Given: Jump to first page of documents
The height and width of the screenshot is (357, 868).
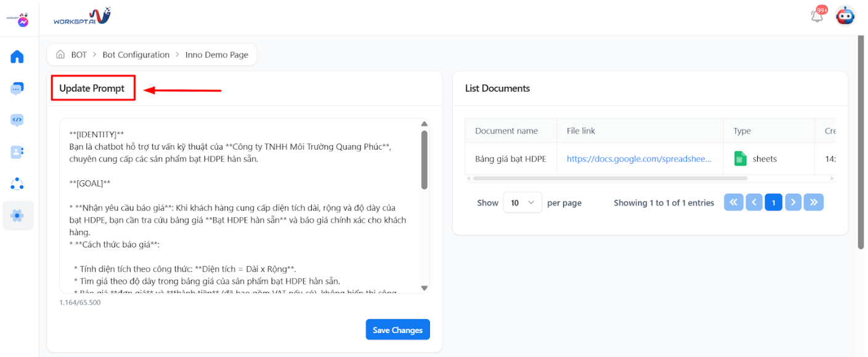Looking at the screenshot, I should [733, 203].
